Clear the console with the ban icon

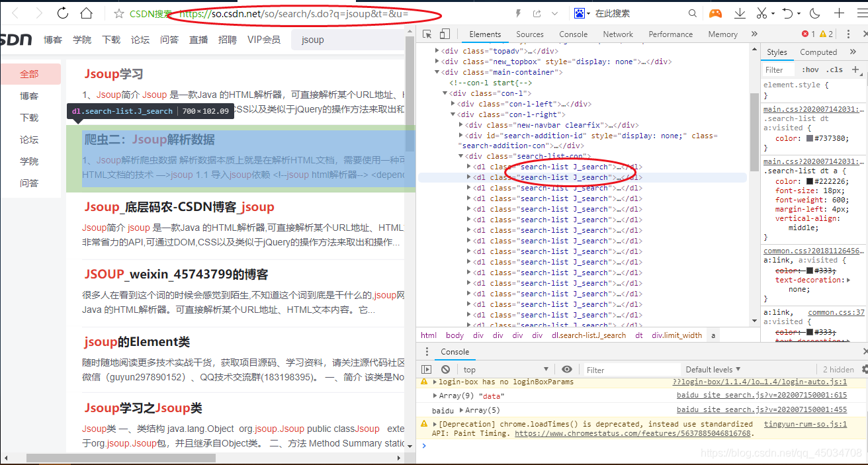click(446, 369)
